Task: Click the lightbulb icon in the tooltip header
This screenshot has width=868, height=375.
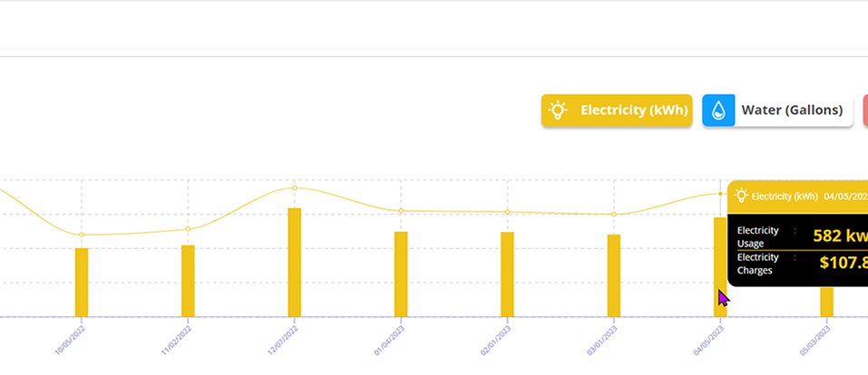Action: coord(741,195)
